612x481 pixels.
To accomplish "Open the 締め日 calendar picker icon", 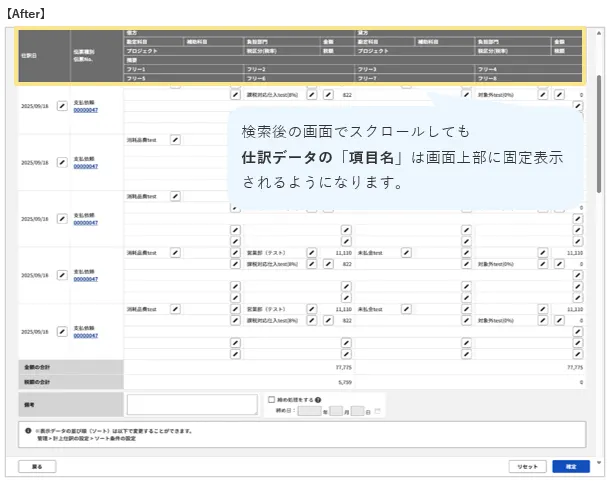I will click(378, 411).
